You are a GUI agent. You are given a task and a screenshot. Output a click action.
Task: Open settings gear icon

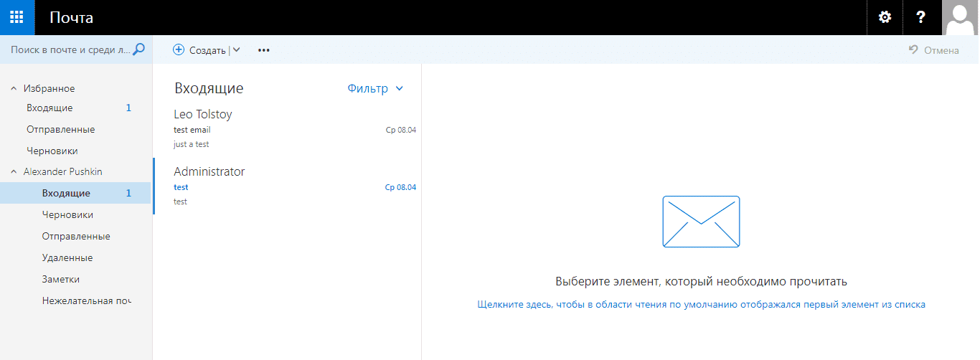(885, 17)
